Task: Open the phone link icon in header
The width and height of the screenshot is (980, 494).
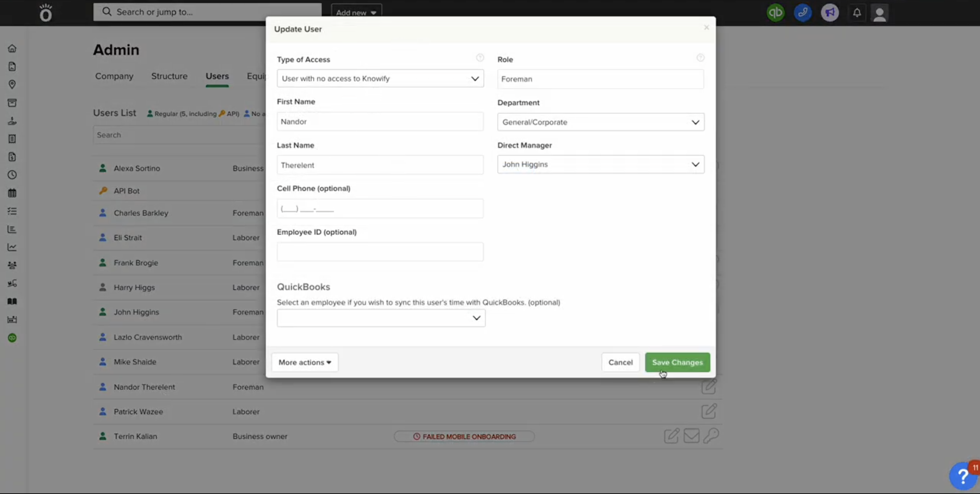Action: (803, 13)
